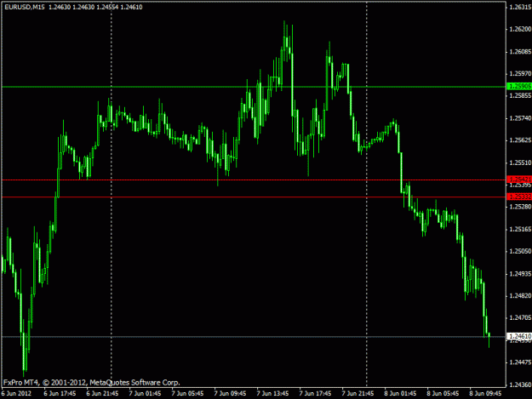Click the price scale value 1.26315
The height and width of the screenshot is (399, 532).
click(520, 7)
